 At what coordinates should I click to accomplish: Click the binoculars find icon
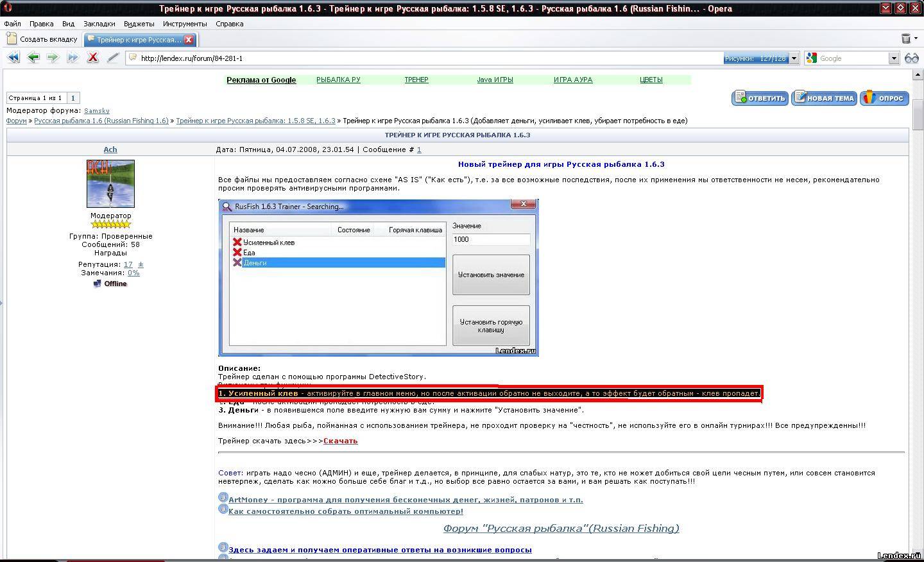[x=912, y=58]
